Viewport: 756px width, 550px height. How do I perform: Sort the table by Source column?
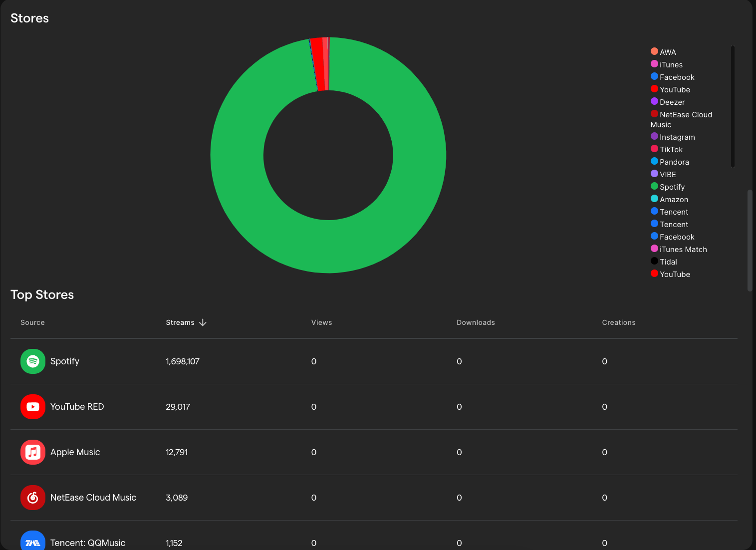coord(32,322)
